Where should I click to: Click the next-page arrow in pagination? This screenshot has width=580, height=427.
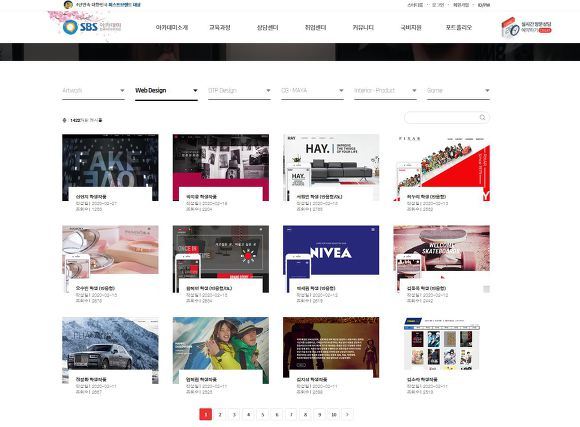(x=347, y=414)
